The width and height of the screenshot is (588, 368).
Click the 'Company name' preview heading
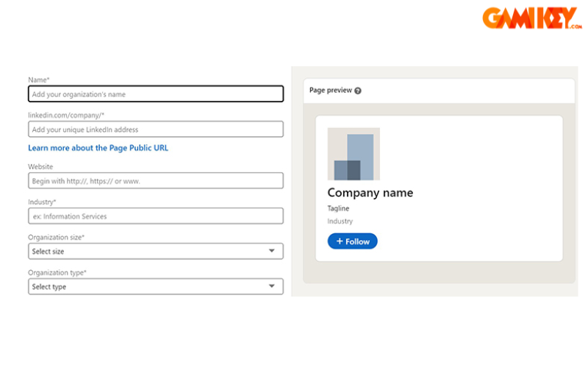coord(370,193)
